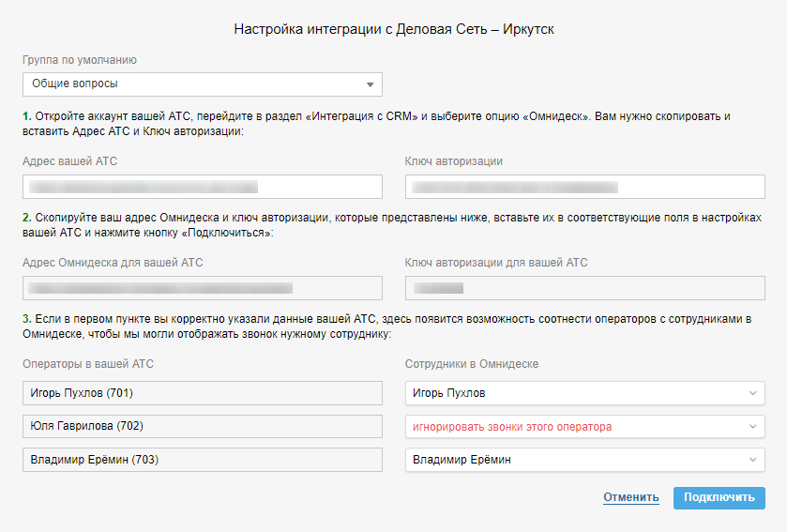The image size is (787, 532).
Task: Open the default group dropdown 'Общие вопросы'
Action: click(203, 84)
